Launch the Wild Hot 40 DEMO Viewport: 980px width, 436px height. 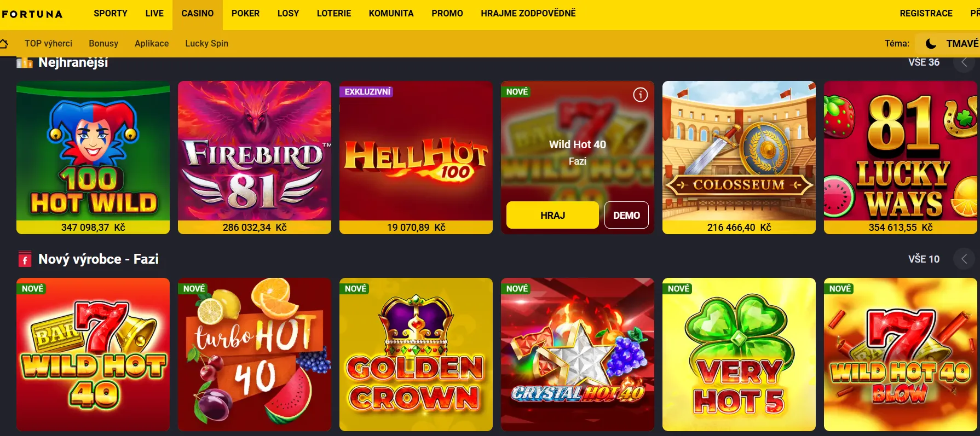click(626, 215)
